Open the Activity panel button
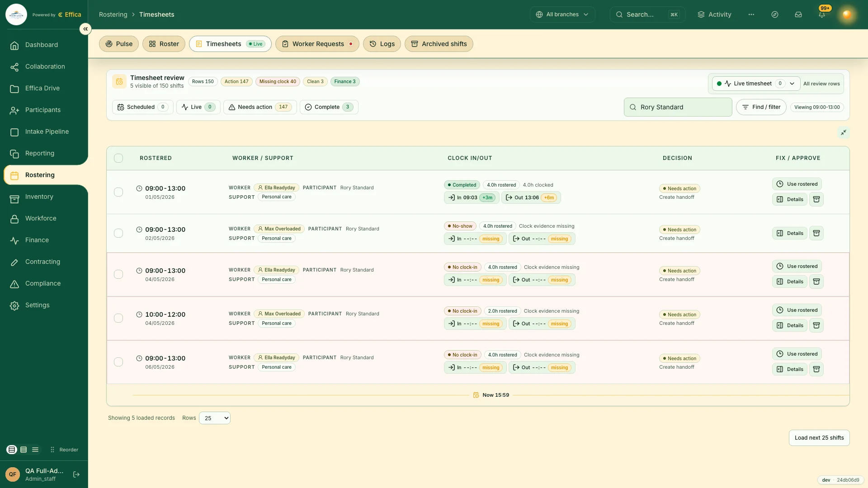The height and width of the screenshot is (488, 868). pos(714,14)
